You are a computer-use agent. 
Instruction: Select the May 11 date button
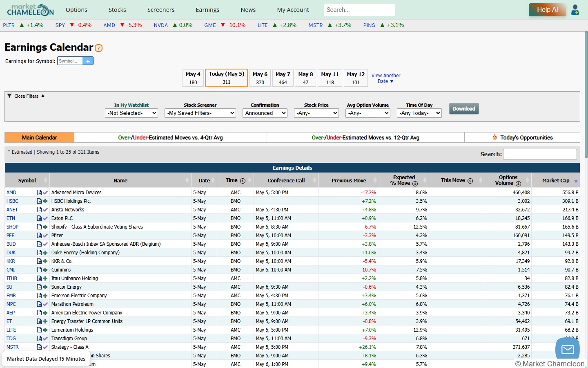pyautogui.click(x=330, y=78)
